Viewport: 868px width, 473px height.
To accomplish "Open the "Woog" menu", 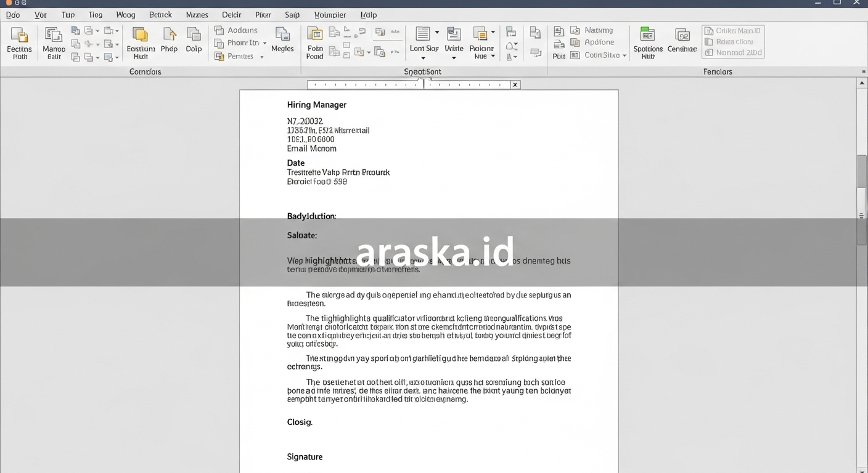I will (x=126, y=14).
